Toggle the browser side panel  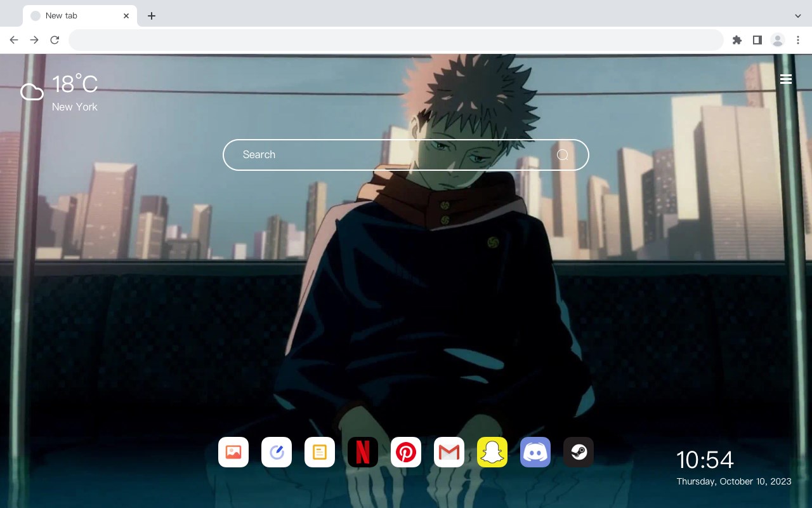tap(757, 40)
